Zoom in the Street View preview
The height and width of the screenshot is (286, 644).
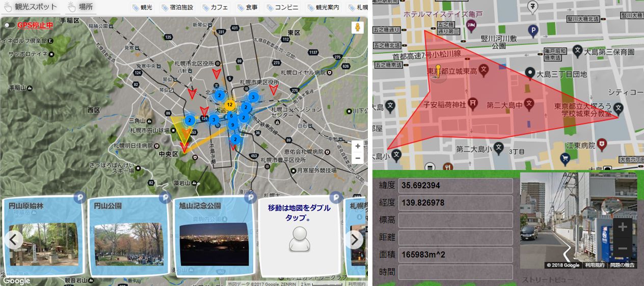622,227
